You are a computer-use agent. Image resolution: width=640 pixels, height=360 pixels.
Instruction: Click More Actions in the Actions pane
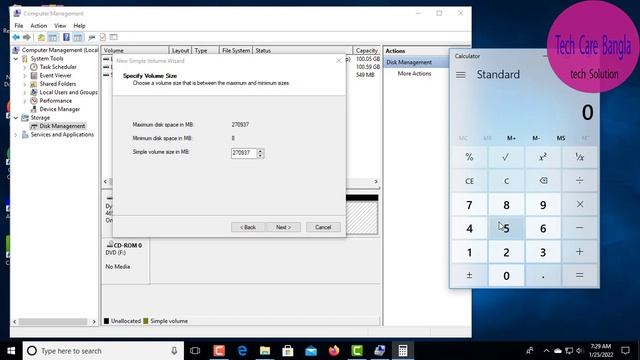[414, 73]
